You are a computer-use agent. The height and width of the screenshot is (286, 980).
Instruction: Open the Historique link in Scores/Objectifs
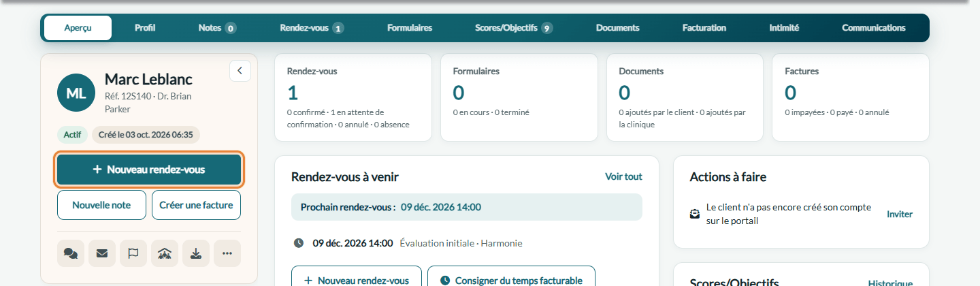[890, 283]
